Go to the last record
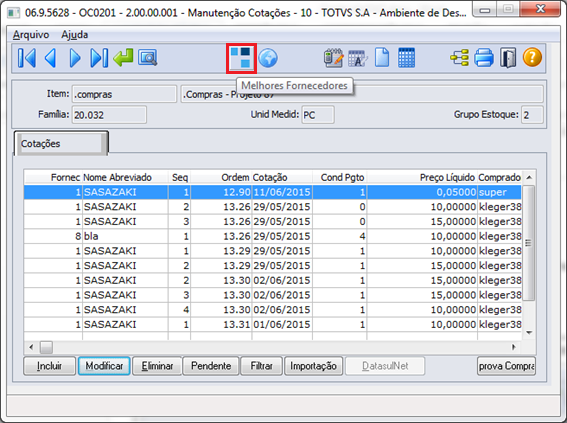 [99, 58]
